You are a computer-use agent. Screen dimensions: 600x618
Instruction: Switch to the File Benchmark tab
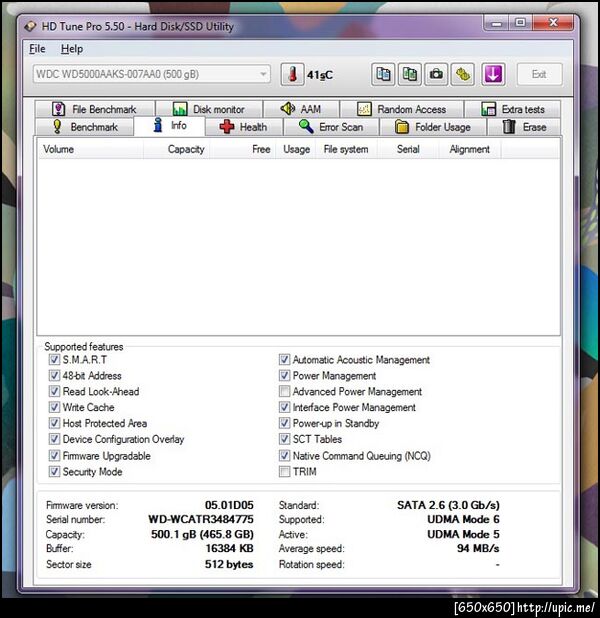95,109
